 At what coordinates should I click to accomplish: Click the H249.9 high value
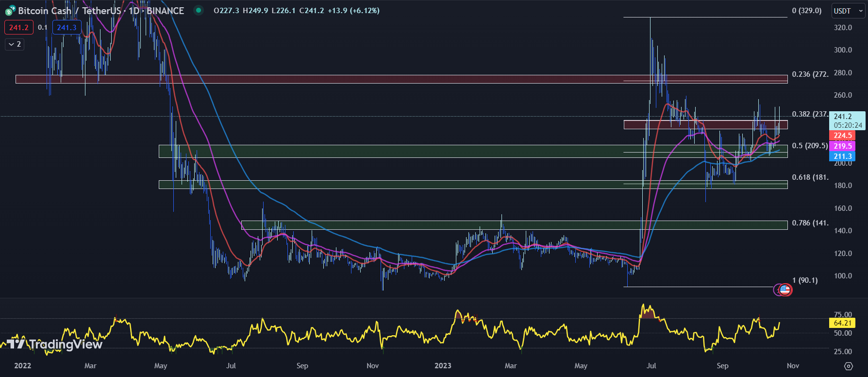(255, 11)
